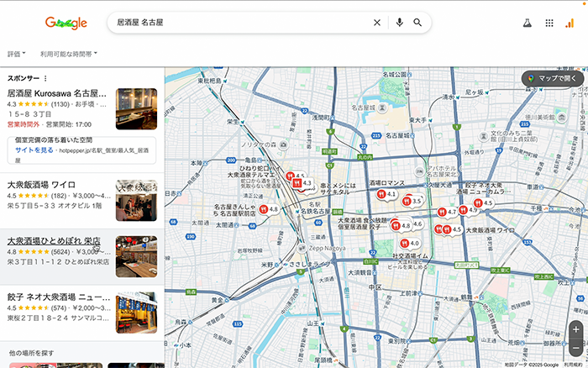Zoom out the map with minus
Viewport: 588px width, 368px height.
[576, 348]
